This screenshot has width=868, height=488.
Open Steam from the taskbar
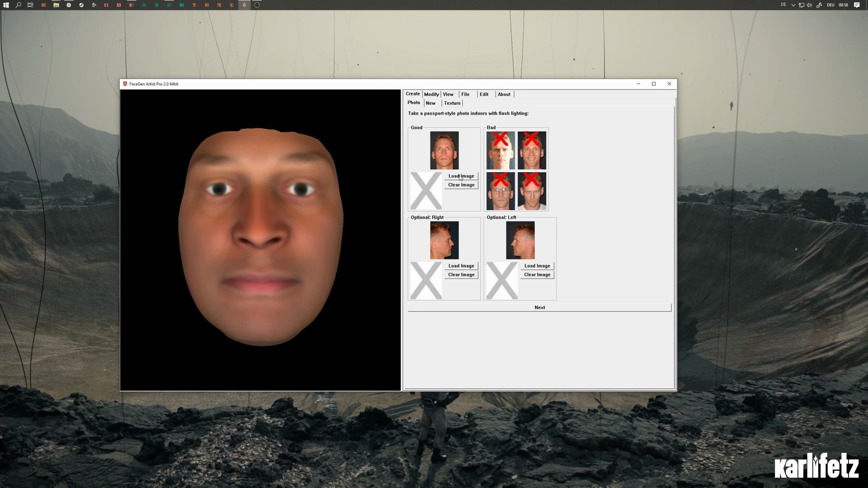coord(81,5)
